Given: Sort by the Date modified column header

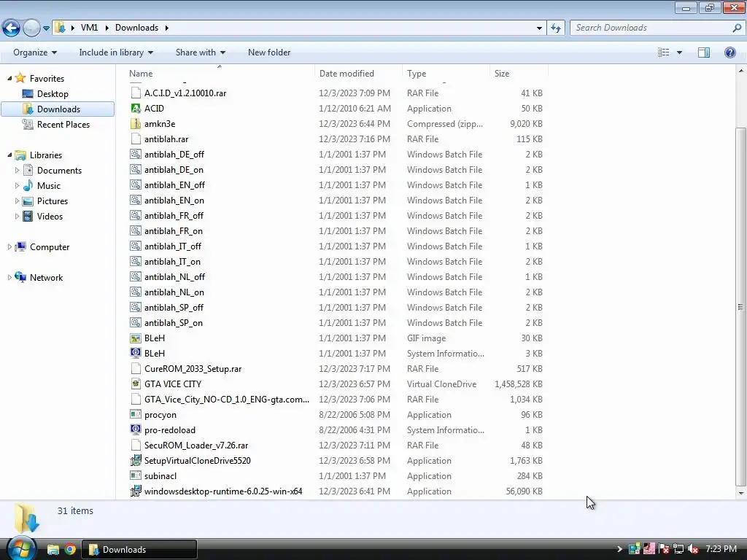Looking at the screenshot, I should (358, 74).
